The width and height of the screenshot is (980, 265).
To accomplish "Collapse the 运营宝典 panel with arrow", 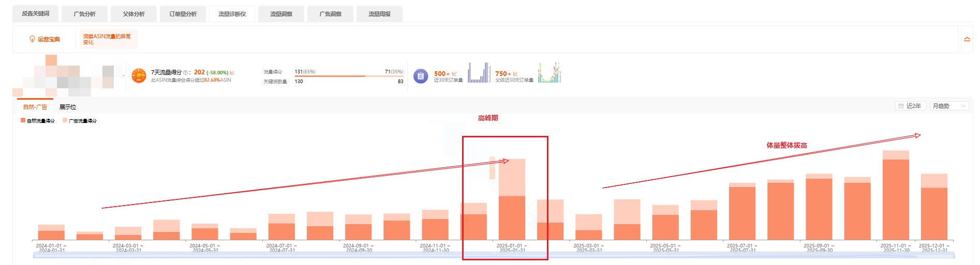I will tap(967, 39).
